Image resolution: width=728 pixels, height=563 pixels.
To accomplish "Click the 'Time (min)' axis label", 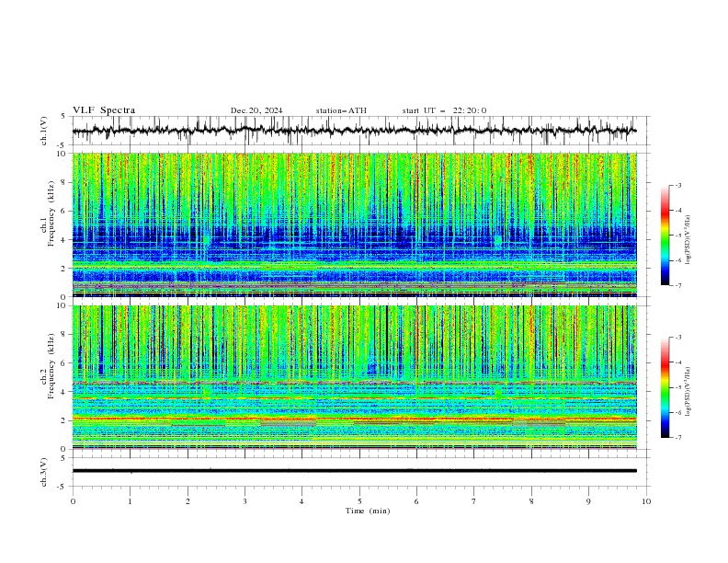I will click(368, 511).
